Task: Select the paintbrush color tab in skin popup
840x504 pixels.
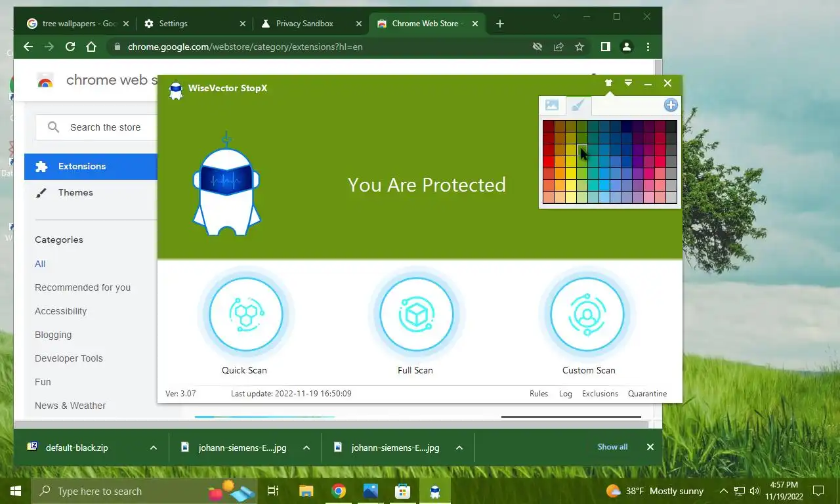Action: [x=578, y=105]
